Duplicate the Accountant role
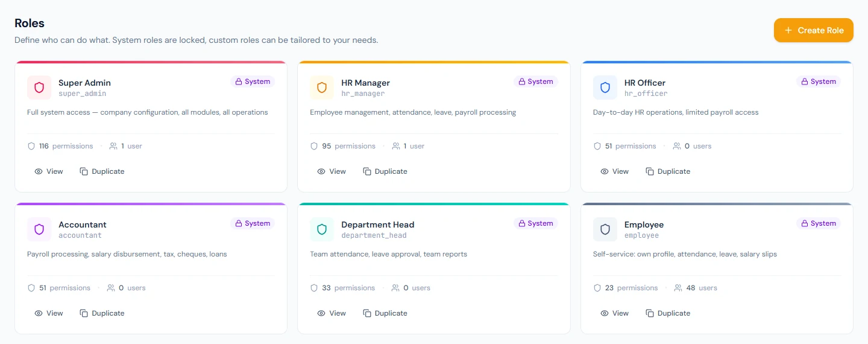This screenshot has height=344, width=868. [x=102, y=313]
